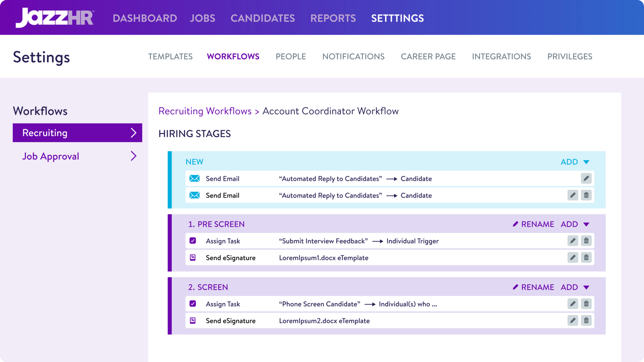
Task: Click the edit pencil for Submit Interview Feedback task
Action: click(x=573, y=241)
